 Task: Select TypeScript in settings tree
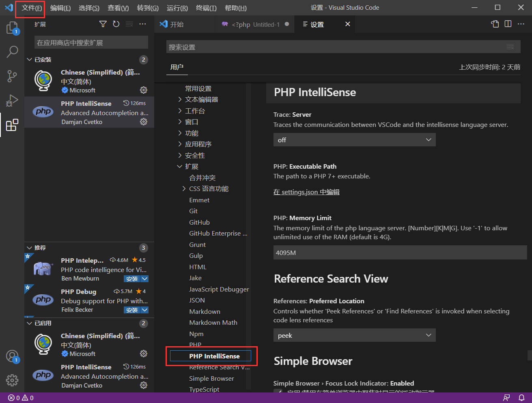point(204,389)
